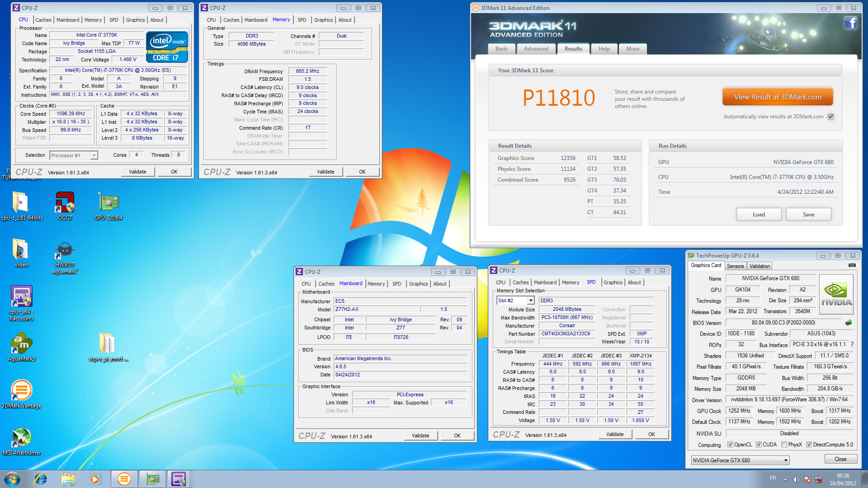Open the Advanced tab in 3DMark 11
This screenshot has width=868, height=488.
(x=536, y=49)
